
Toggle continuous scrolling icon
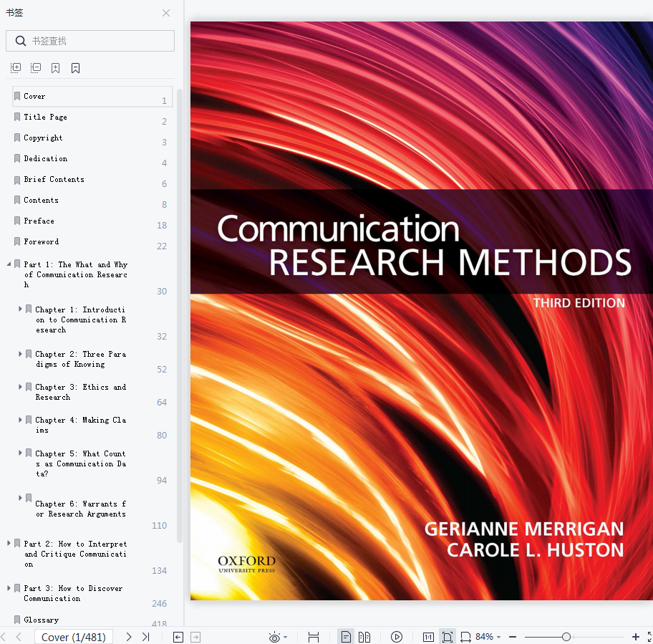pos(314,637)
